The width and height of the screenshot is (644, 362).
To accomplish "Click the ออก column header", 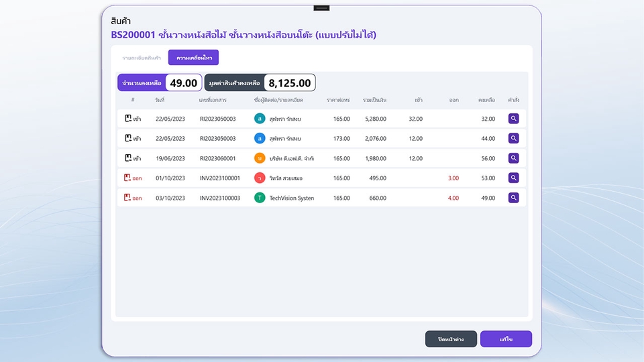I will (454, 100).
